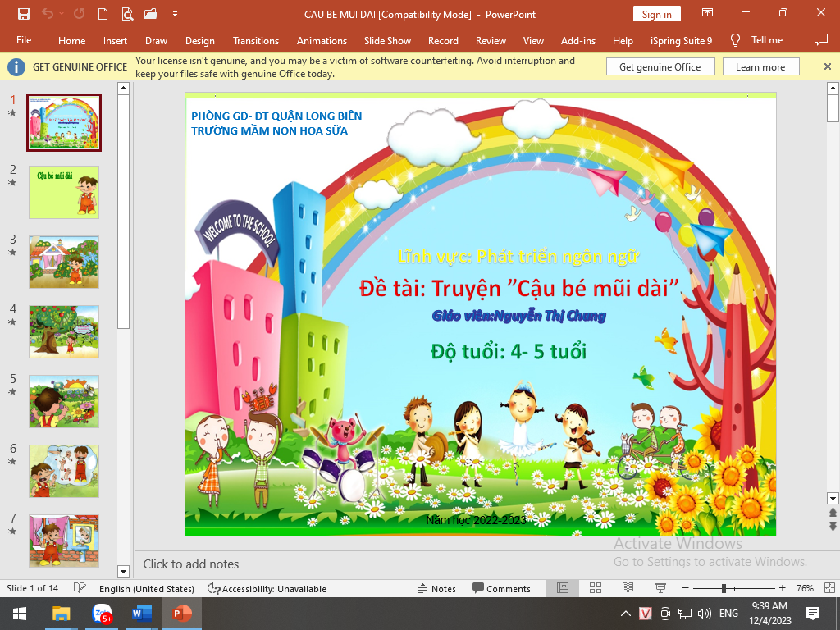The height and width of the screenshot is (630, 840).
Task: Open the spell check icon in status bar
Action: tap(80, 588)
